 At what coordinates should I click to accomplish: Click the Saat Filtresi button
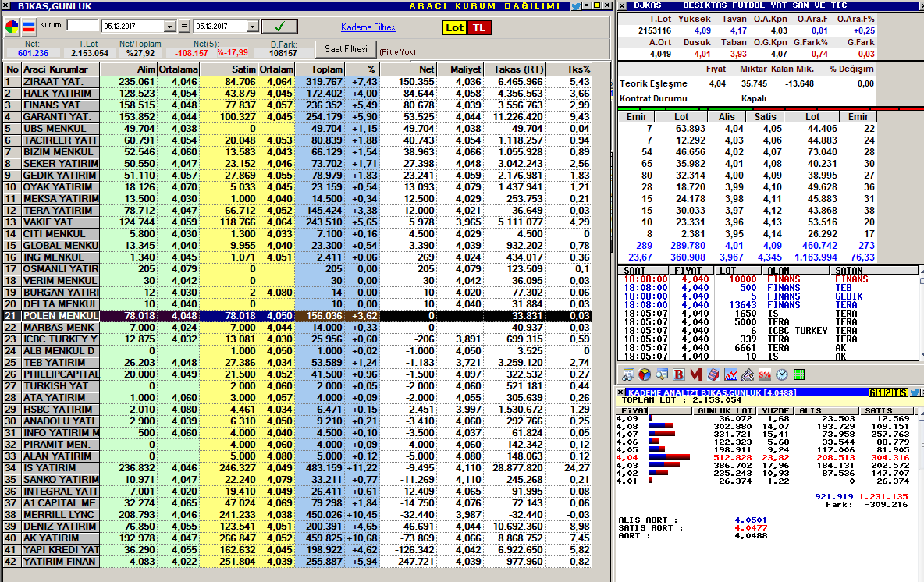tap(346, 49)
